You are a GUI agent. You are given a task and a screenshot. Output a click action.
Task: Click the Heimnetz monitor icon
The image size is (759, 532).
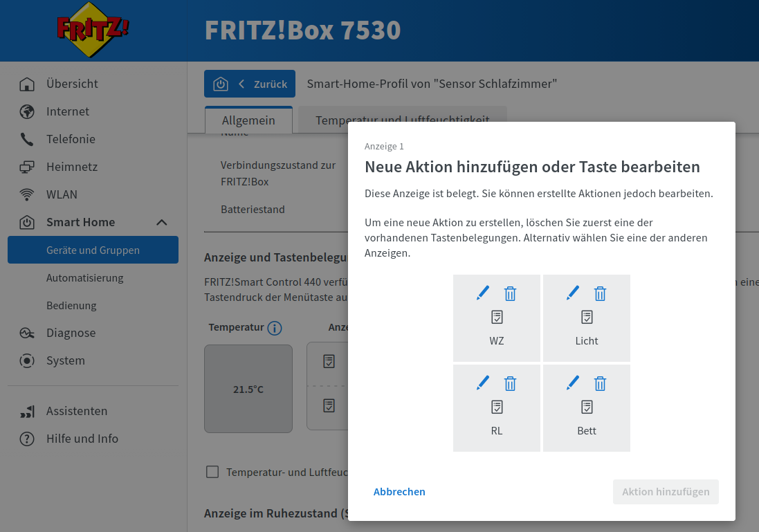click(x=26, y=167)
